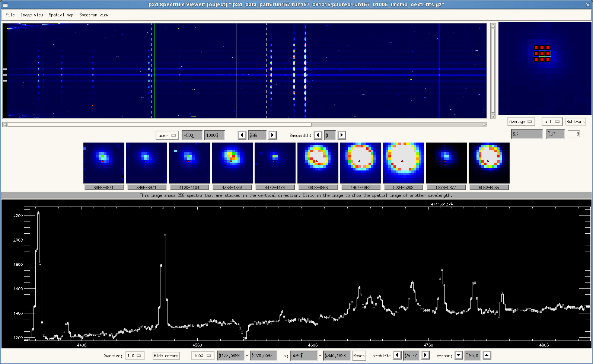Increase x-zoom with the up arrow

point(487,355)
